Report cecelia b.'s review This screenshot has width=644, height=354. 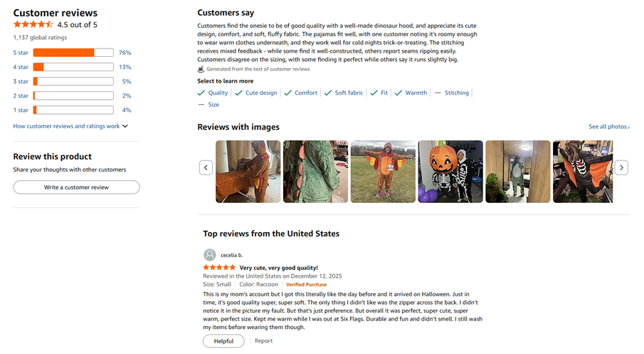tap(263, 341)
